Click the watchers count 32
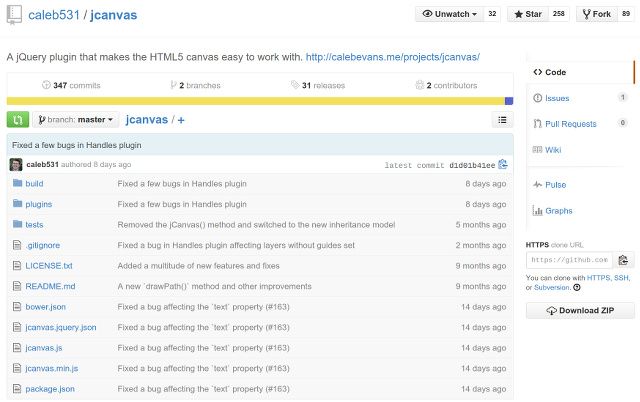Image resolution: width=640 pixels, height=402 pixels. tap(492, 14)
